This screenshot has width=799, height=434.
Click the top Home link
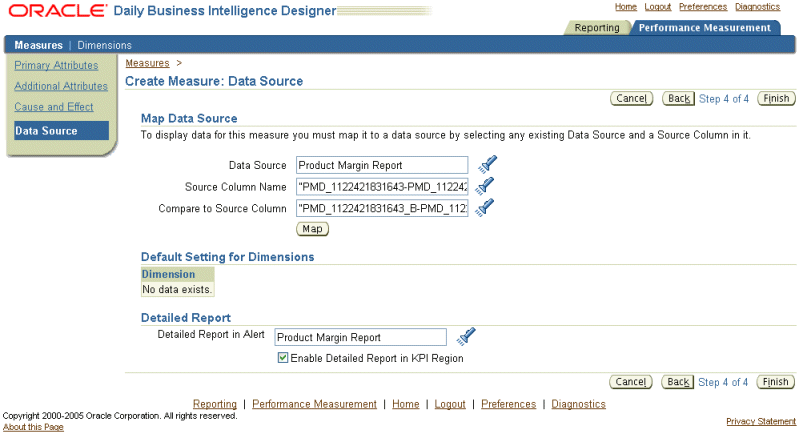point(626,7)
